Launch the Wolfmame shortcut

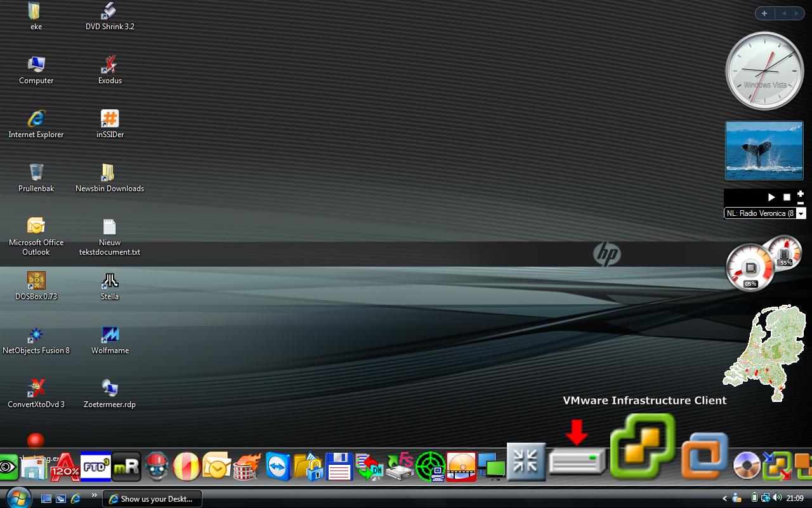[110, 340]
